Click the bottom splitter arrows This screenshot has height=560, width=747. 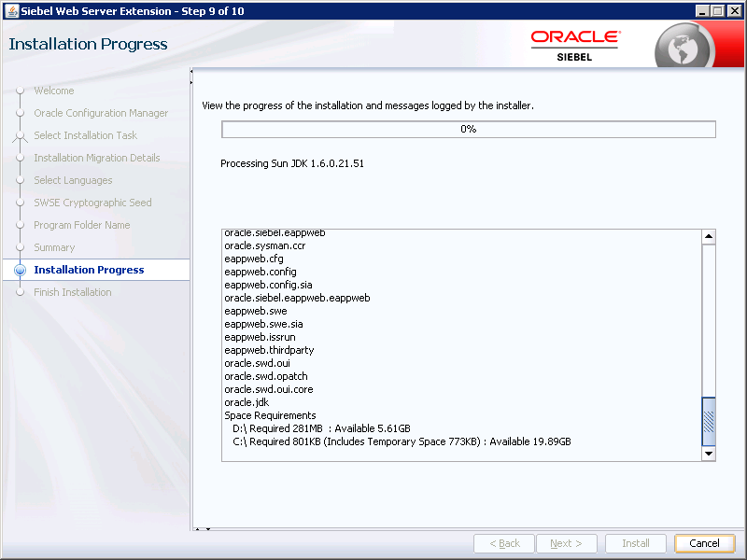(x=203, y=528)
